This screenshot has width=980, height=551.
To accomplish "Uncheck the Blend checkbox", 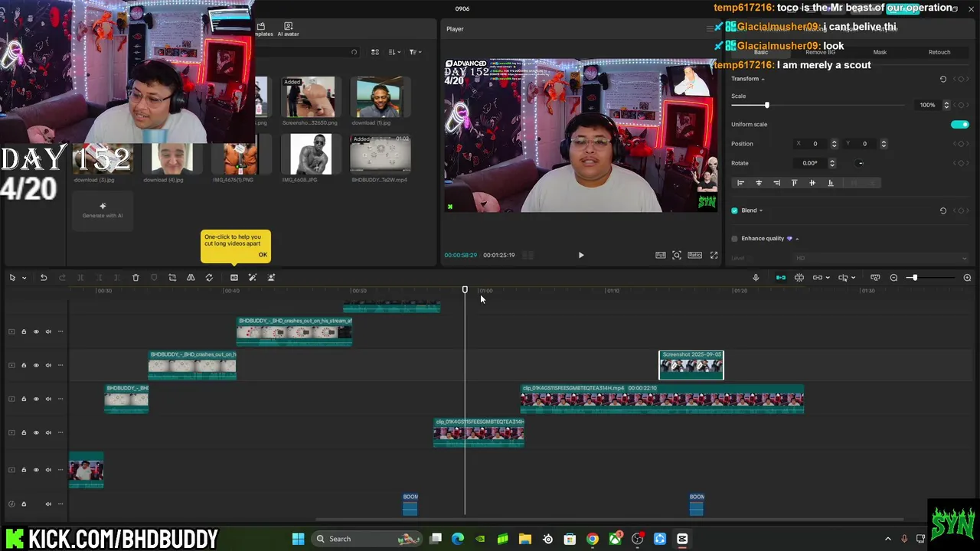I will pyautogui.click(x=734, y=210).
